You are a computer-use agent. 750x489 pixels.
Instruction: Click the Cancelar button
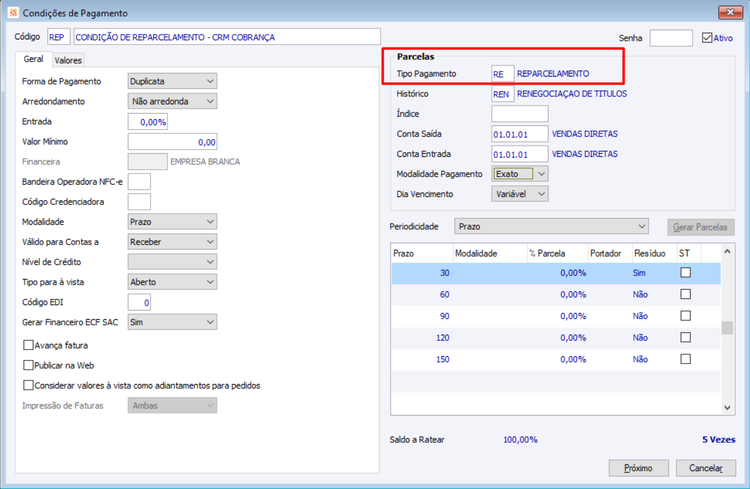point(706,468)
